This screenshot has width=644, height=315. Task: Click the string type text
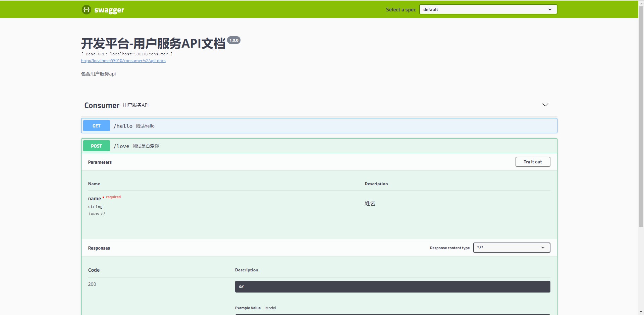pos(95,207)
